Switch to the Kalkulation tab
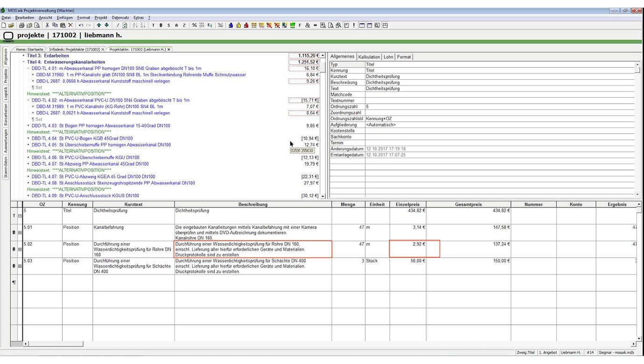The height and width of the screenshot is (364, 644). coord(369,57)
